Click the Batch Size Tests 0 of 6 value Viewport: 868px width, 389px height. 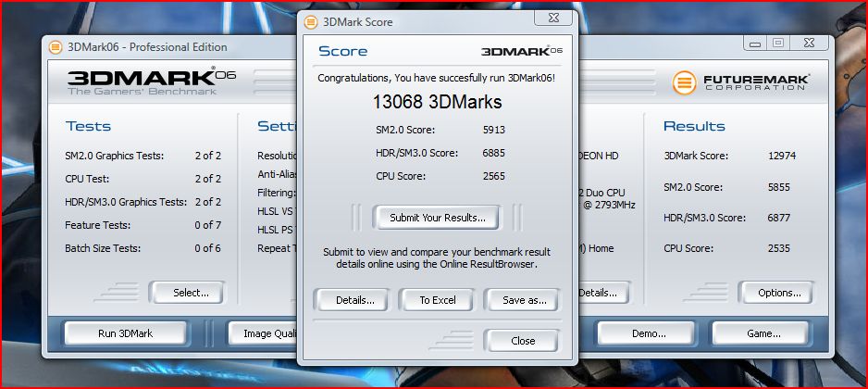point(207,249)
